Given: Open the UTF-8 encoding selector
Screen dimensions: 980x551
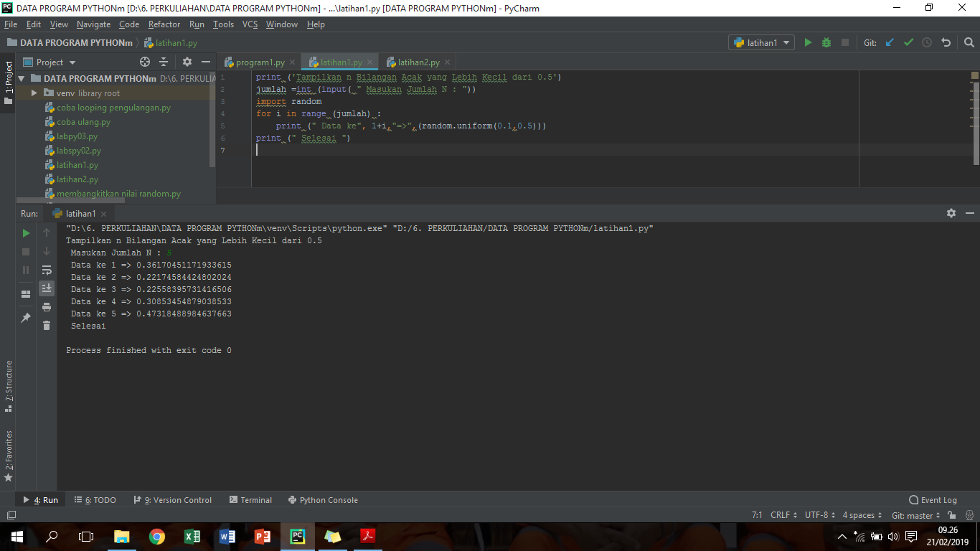Looking at the screenshot, I should click(x=820, y=515).
